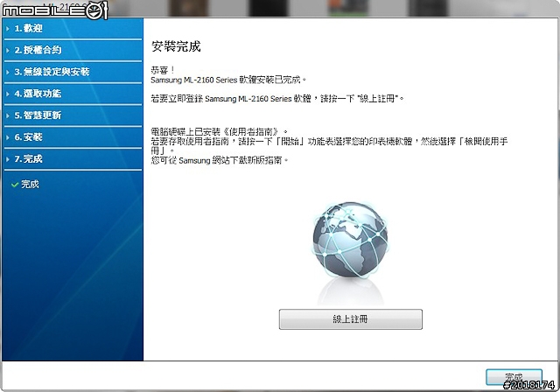Expand the arrow beside 6. 安裝
The image size is (560, 392).
[8, 137]
